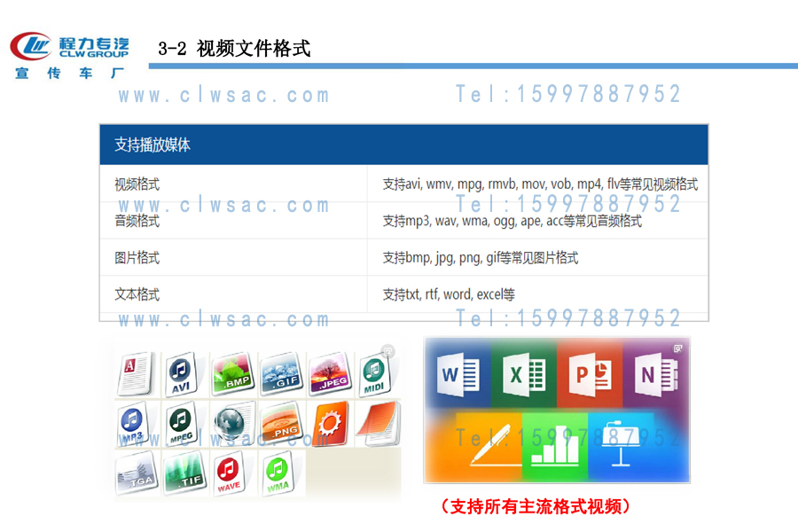Select the .BMP image file icon
The width and height of the screenshot is (798, 532).
pos(233,374)
